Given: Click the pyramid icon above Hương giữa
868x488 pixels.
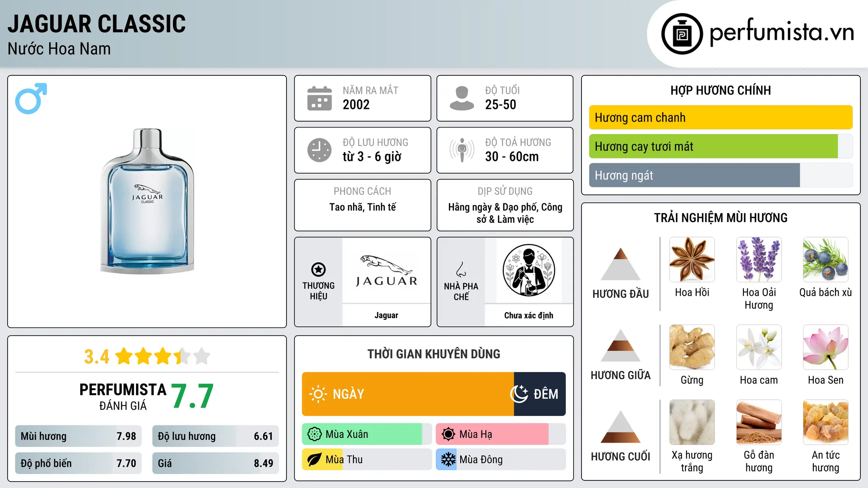Looking at the screenshot, I should [x=620, y=345].
